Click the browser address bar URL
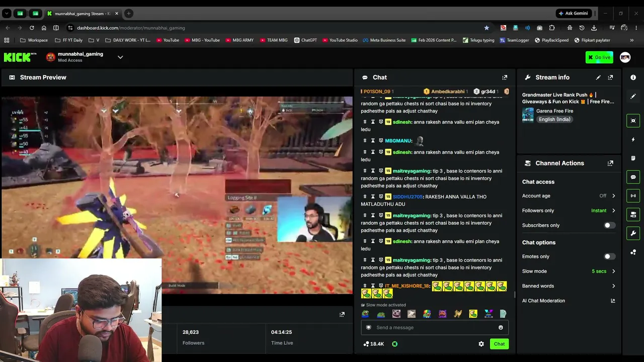644x362 pixels. click(131, 28)
